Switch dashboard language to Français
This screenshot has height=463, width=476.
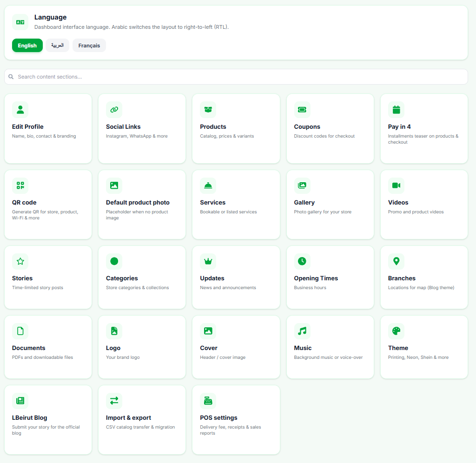coord(89,46)
